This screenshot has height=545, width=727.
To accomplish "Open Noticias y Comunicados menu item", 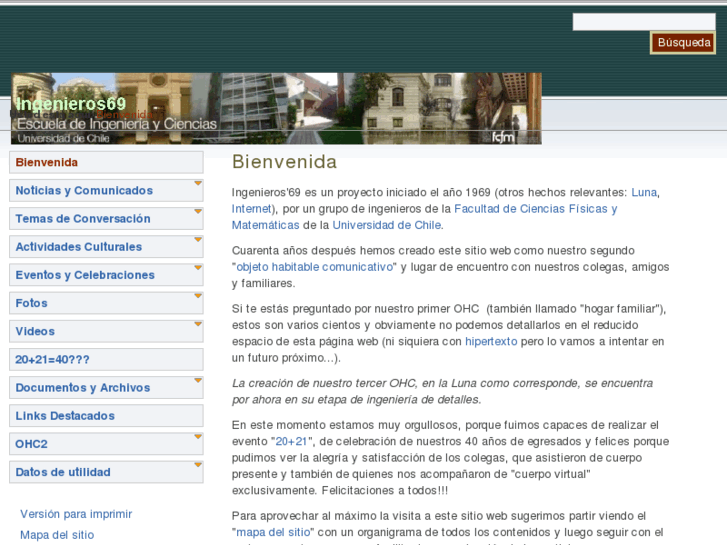I will (x=106, y=191).
